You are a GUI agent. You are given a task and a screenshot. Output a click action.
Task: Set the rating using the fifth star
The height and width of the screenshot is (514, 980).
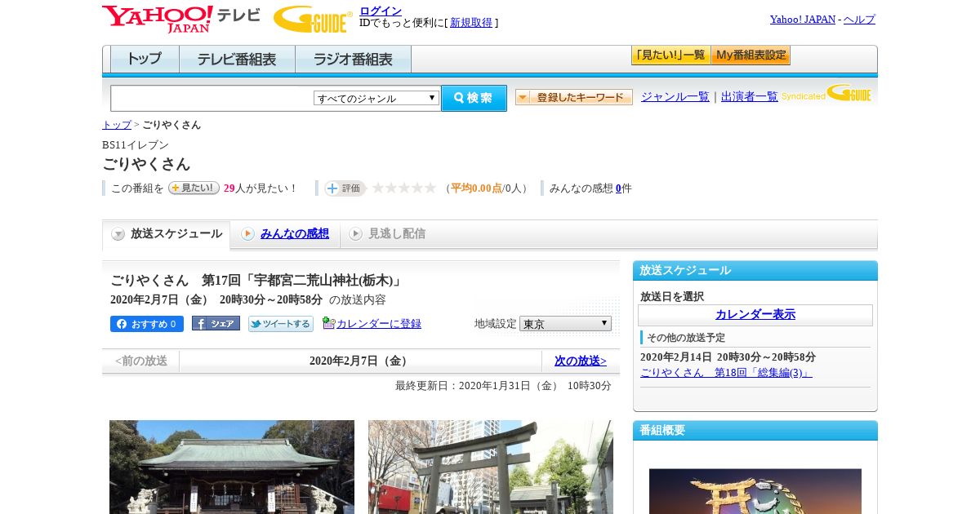pos(430,188)
